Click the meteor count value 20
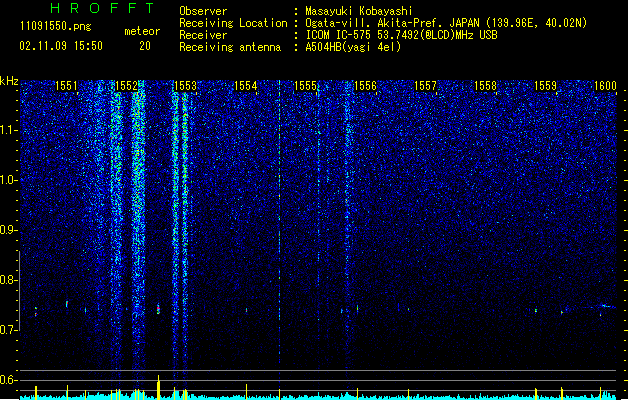Screen dimensions: 629x400 pyautogui.click(x=145, y=46)
